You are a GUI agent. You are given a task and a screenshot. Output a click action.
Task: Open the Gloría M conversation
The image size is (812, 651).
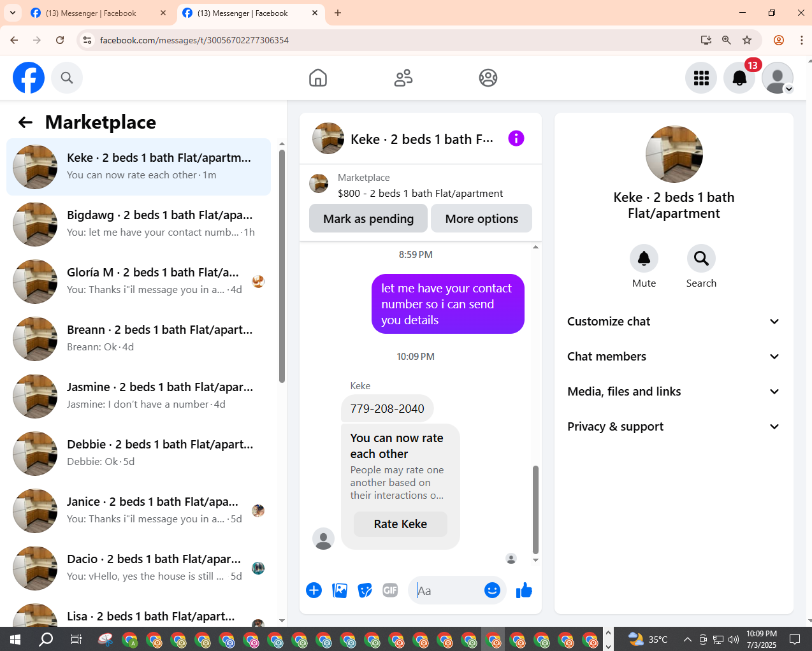tap(138, 282)
